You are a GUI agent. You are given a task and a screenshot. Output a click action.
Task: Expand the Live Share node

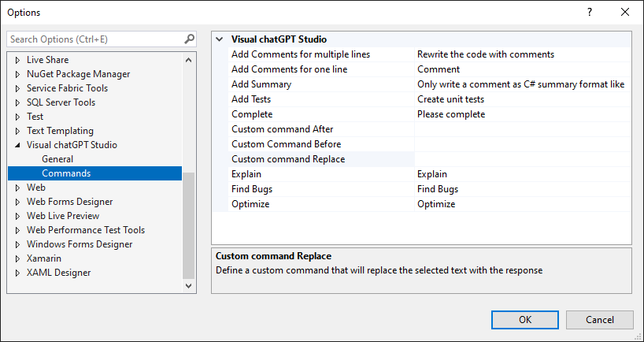[x=18, y=60]
